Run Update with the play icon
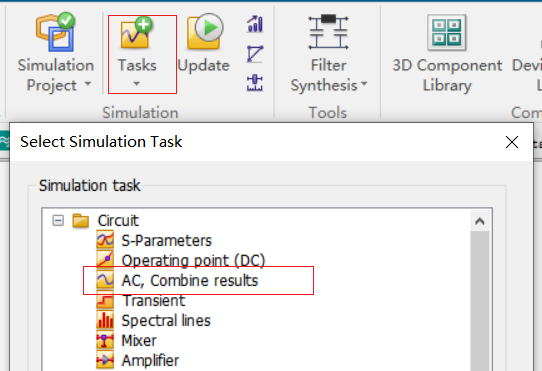The height and width of the screenshot is (371, 542). 205,32
